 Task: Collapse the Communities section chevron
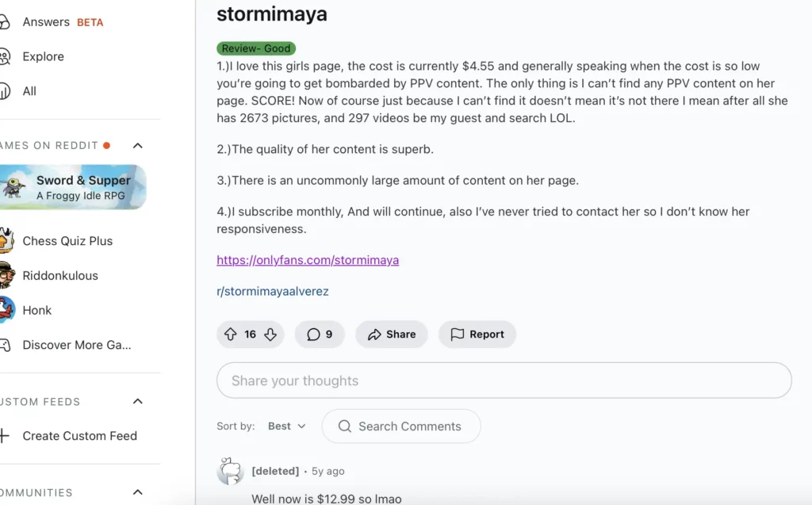pos(138,492)
